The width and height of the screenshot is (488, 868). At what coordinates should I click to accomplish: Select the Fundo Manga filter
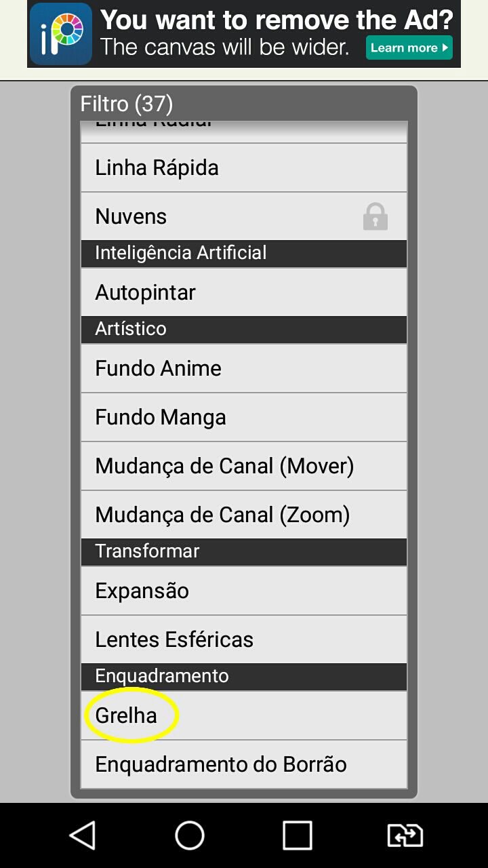244,417
